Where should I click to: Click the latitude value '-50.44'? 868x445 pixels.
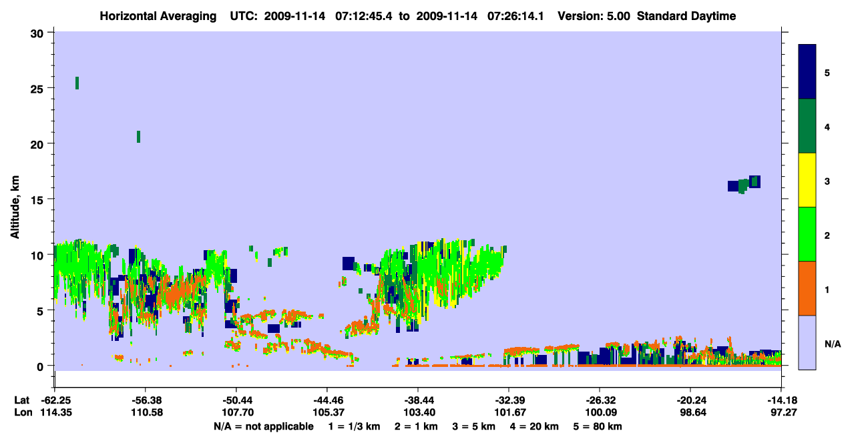point(236,400)
